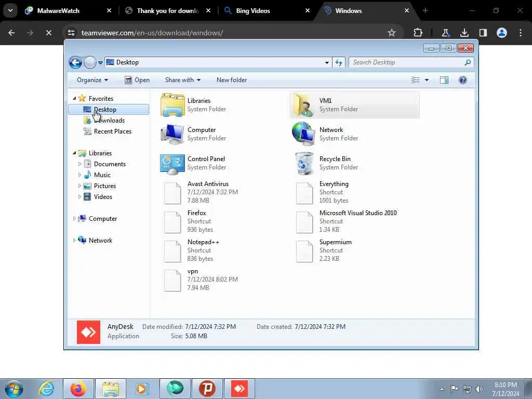
Task: Click the New folder button
Action: [232, 80]
